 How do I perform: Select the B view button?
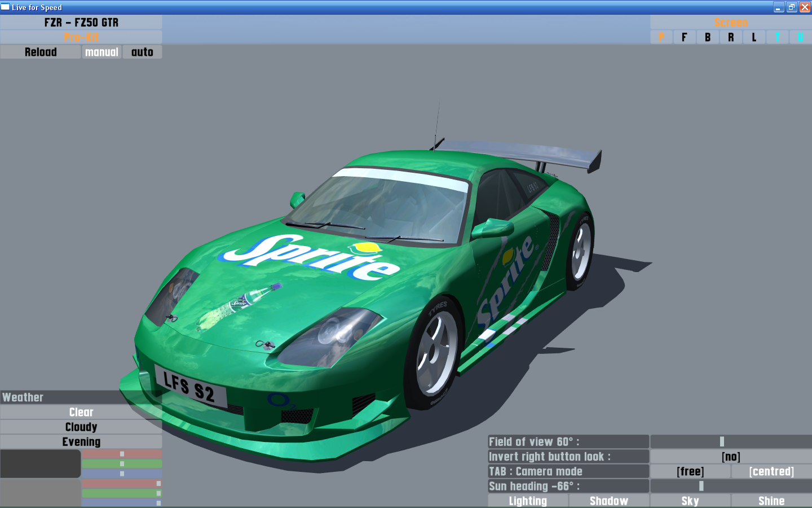tap(708, 37)
